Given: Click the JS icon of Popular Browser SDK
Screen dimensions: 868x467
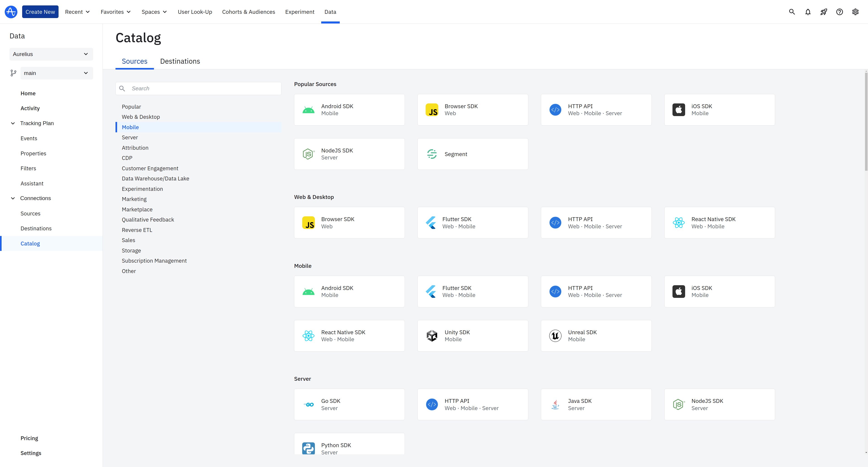Looking at the screenshot, I should [432, 110].
